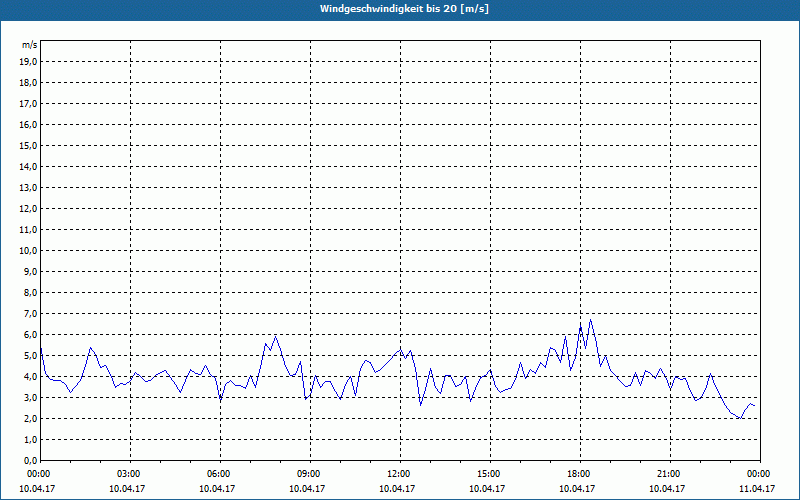This screenshot has width=800, height=500.
Task: Click the '10.04.17' date under 18:00
Action: (577, 488)
